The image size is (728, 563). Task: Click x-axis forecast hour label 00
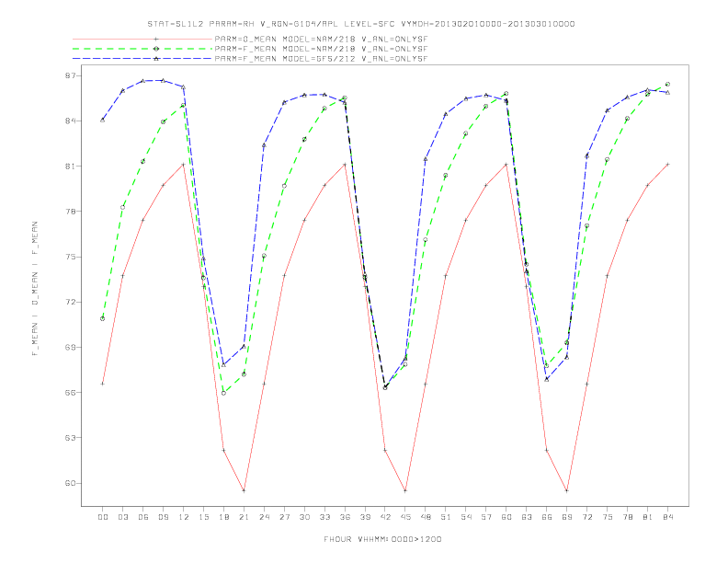point(103,517)
